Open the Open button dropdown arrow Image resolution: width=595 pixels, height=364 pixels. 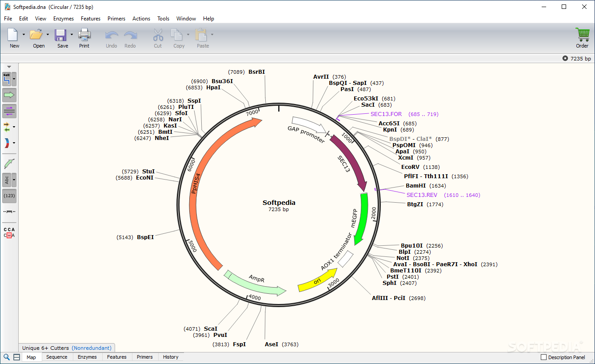pyautogui.click(x=47, y=35)
